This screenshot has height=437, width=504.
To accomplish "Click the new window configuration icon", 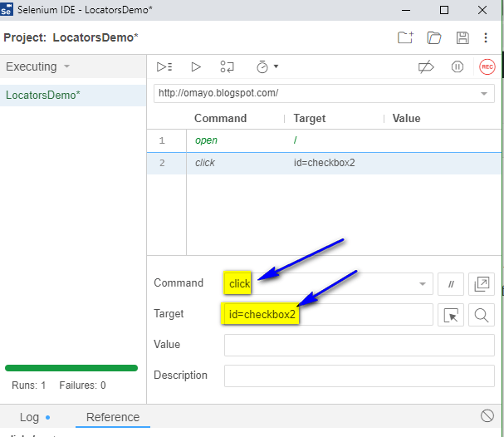I will (x=482, y=284).
